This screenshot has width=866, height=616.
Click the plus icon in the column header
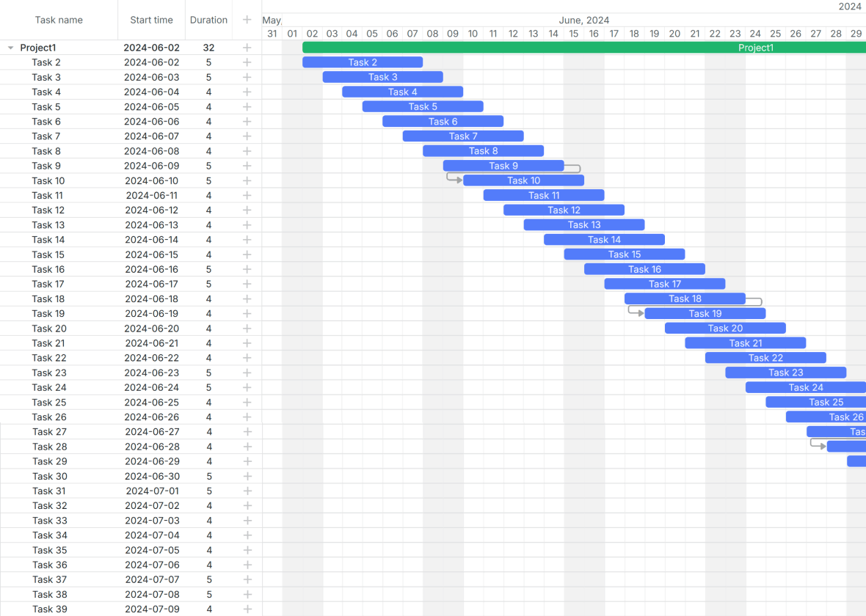coord(247,20)
